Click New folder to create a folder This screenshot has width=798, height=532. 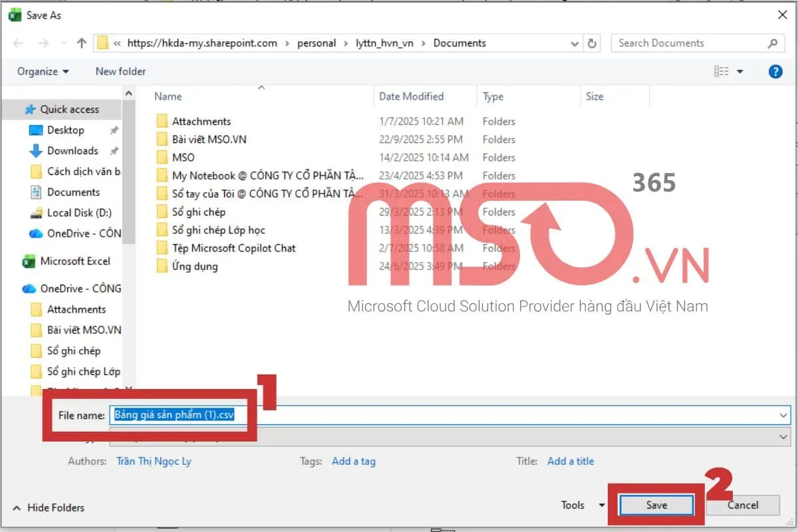coord(120,71)
